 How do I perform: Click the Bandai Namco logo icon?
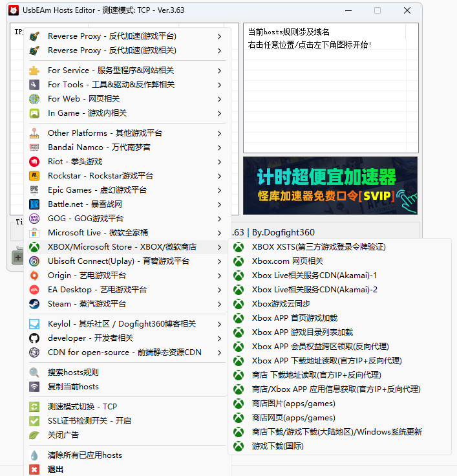click(x=34, y=147)
